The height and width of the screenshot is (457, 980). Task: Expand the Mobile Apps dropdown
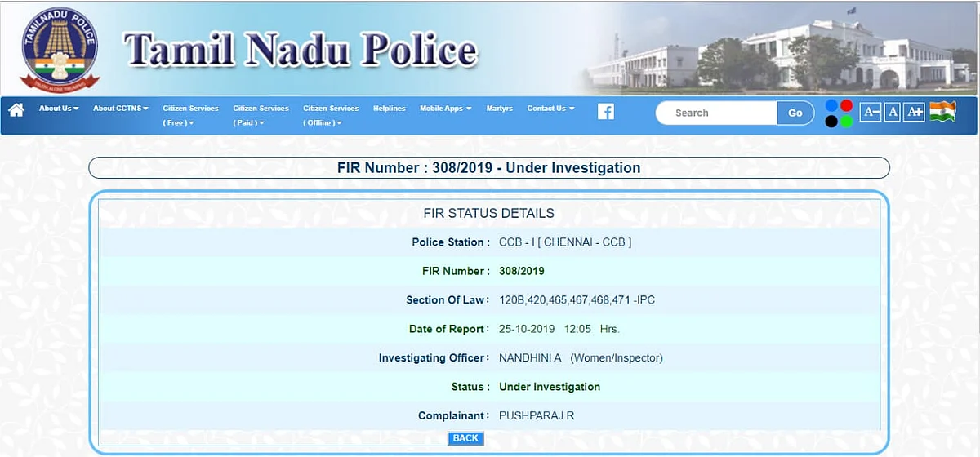tap(446, 109)
